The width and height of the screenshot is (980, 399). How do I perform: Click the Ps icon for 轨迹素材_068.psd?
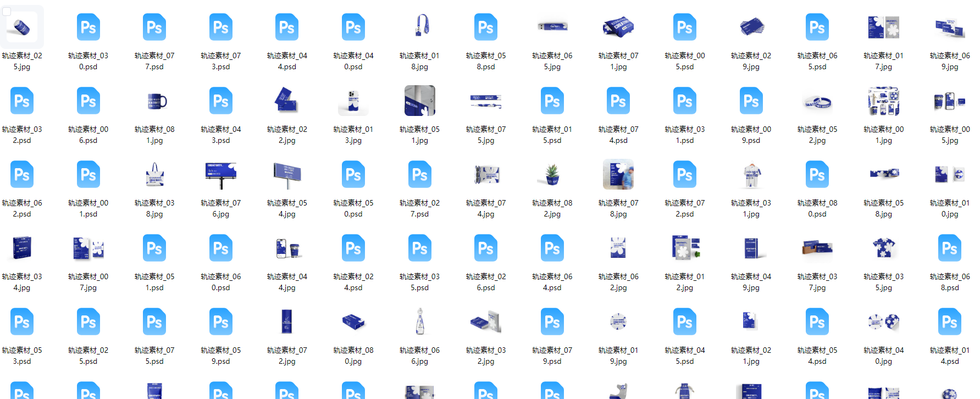coord(950,248)
